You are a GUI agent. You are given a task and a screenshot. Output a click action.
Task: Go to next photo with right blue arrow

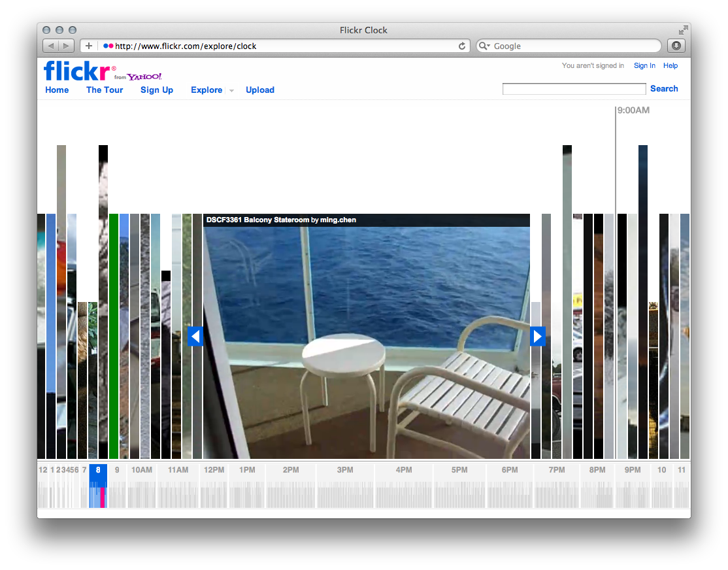coord(538,336)
